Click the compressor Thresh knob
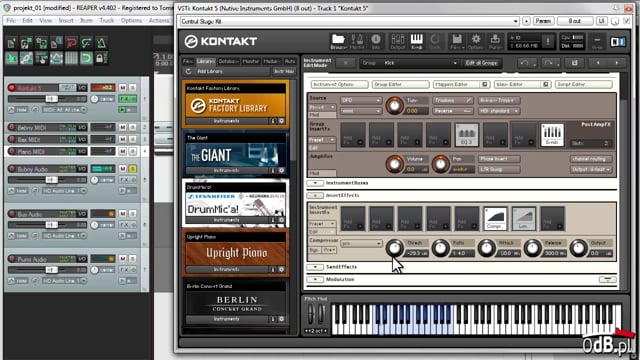Screen dimensions: 640x360 (394, 248)
